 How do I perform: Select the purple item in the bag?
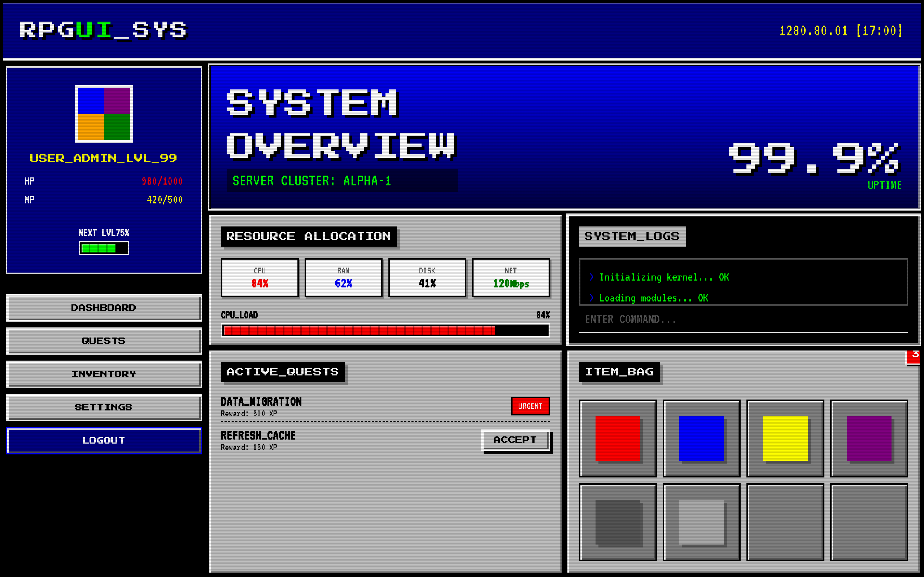click(x=869, y=439)
